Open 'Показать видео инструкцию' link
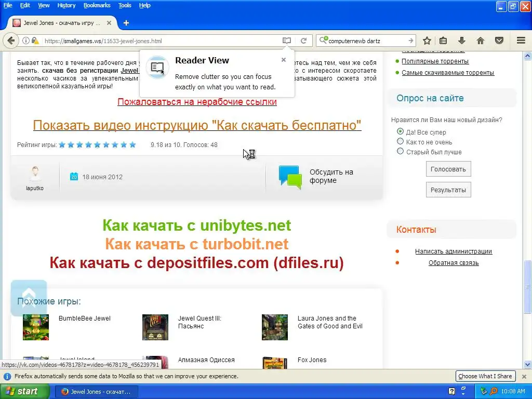The height and width of the screenshot is (399, 532). tap(197, 125)
